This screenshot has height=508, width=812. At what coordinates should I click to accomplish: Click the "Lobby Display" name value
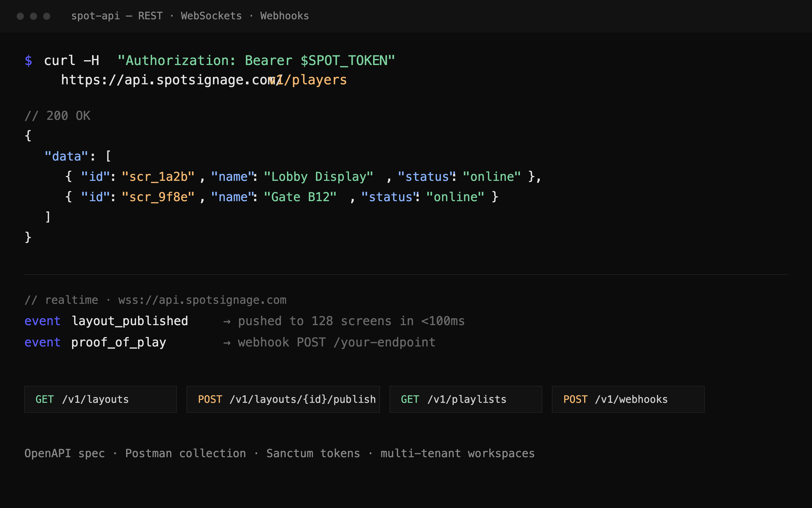(318, 177)
